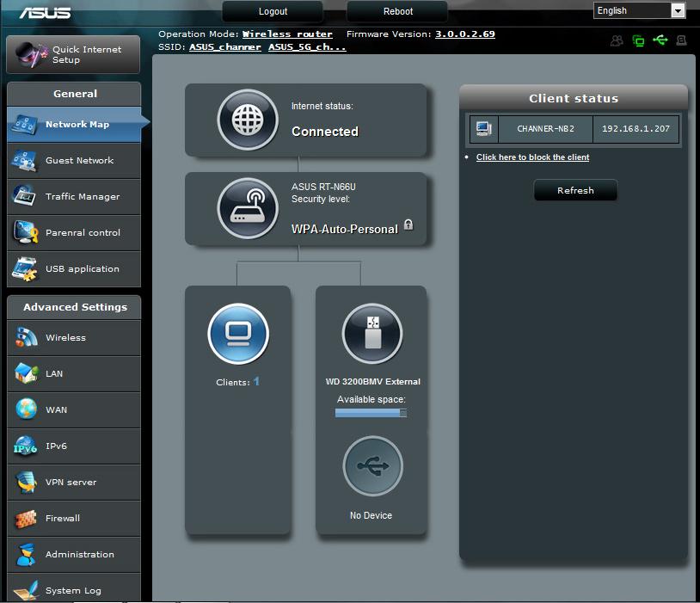Click the Guest Network sidebar icon
Image resolution: width=700 pixels, height=603 pixels.
click(25, 160)
